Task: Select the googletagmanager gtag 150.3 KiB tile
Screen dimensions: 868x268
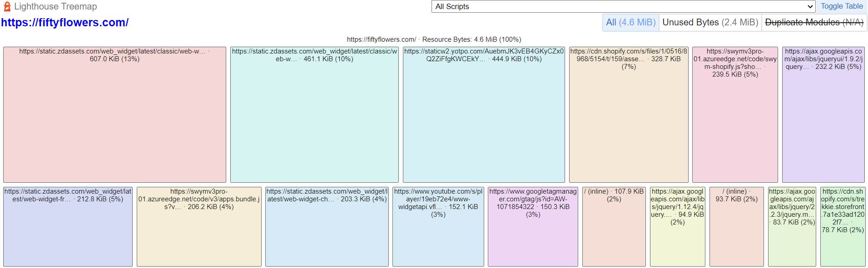Action: click(533, 227)
